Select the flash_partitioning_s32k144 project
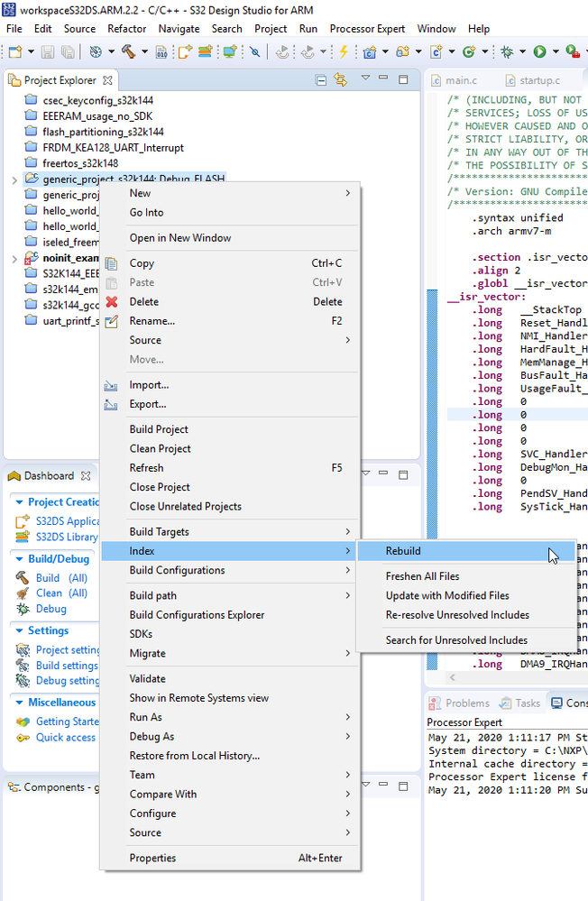The width and height of the screenshot is (588, 901). [x=103, y=133]
